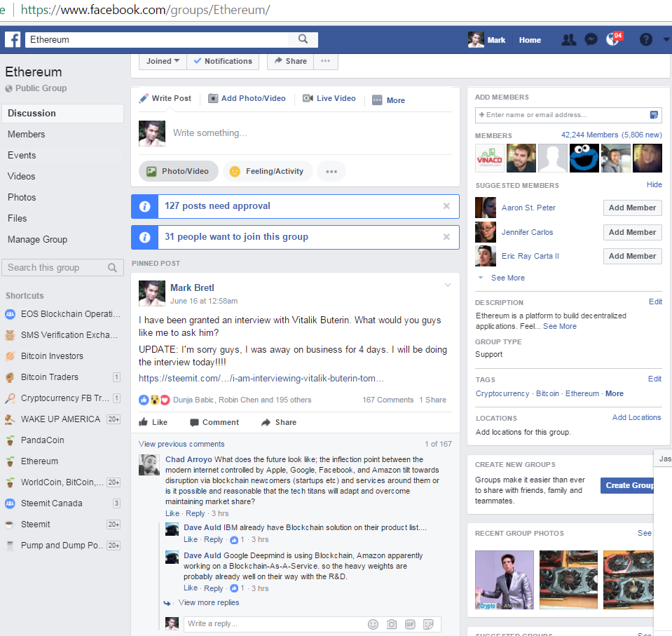Show more tags via the More link
This screenshot has height=636, width=672.
point(614,393)
